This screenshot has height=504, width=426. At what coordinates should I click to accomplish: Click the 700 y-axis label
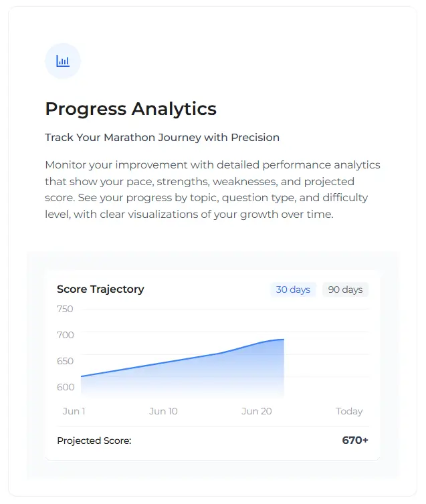tap(66, 335)
